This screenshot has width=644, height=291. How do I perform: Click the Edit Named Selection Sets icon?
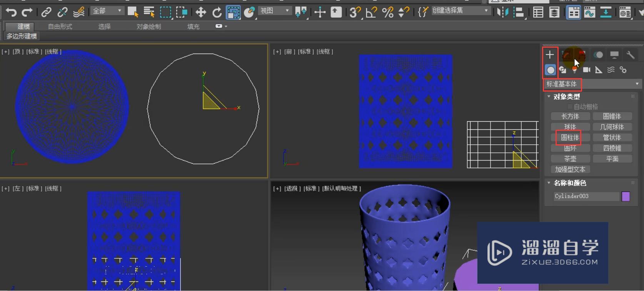(x=422, y=12)
